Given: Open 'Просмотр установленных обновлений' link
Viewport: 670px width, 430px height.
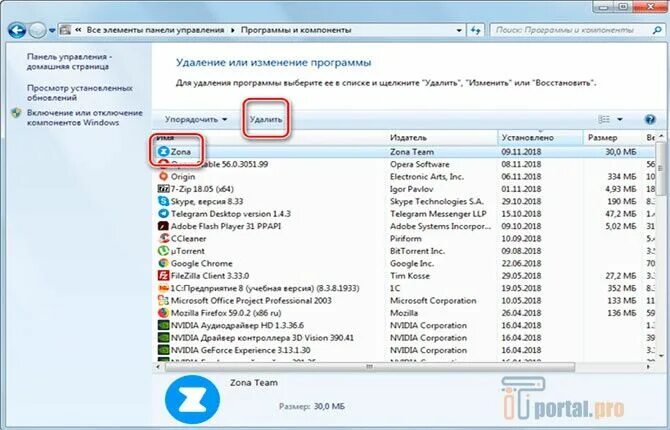Looking at the screenshot, I should (x=79, y=93).
